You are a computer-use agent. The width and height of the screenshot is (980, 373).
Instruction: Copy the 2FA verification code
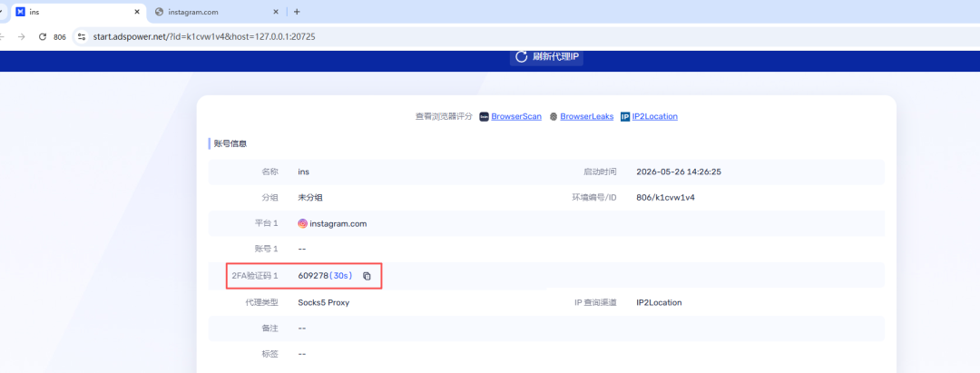click(x=367, y=276)
